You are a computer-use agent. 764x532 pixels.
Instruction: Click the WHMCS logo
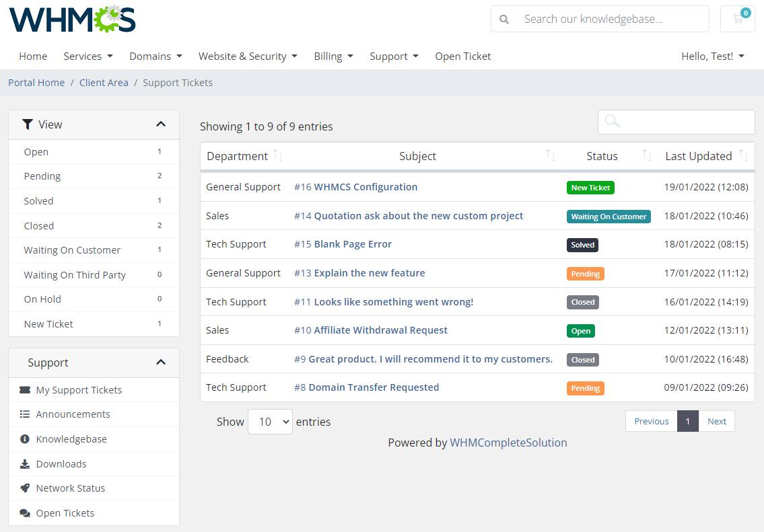click(x=72, y=20)
